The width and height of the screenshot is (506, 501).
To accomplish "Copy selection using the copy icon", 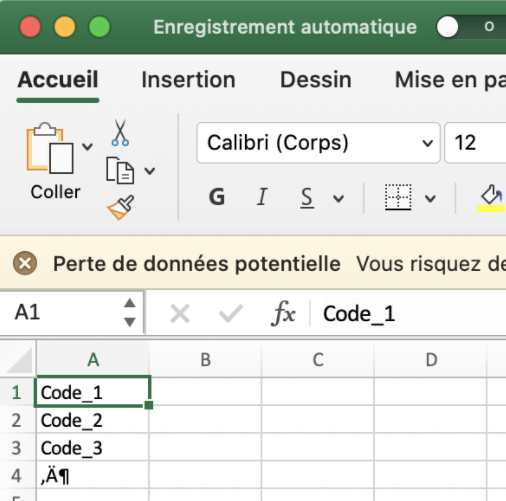I will (x=120, y=171).
